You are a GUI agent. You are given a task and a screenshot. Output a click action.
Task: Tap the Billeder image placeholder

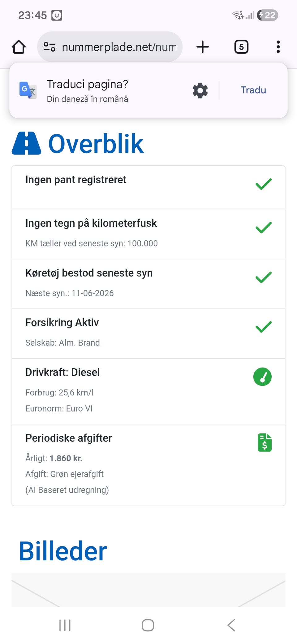(148, 590)
